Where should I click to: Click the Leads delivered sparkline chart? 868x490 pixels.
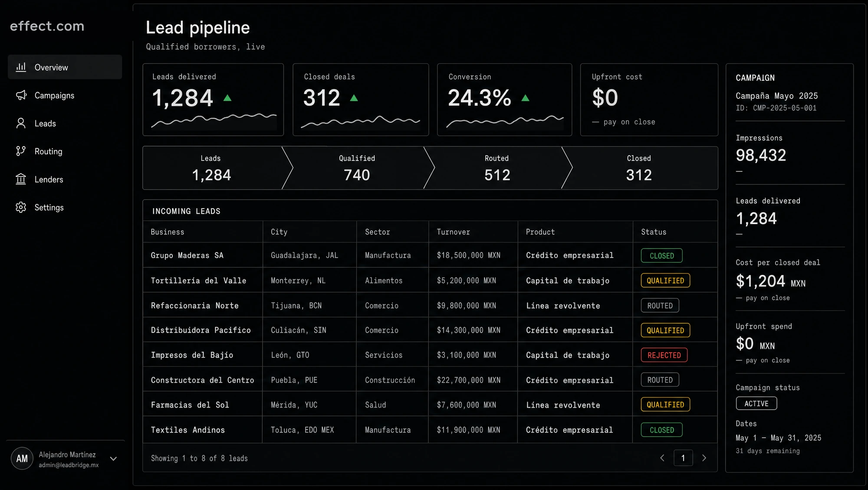coord(214,121)
